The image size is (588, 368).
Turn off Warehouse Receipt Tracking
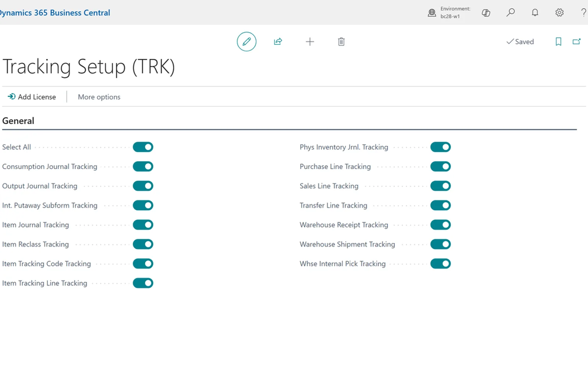tap(441, 225)
